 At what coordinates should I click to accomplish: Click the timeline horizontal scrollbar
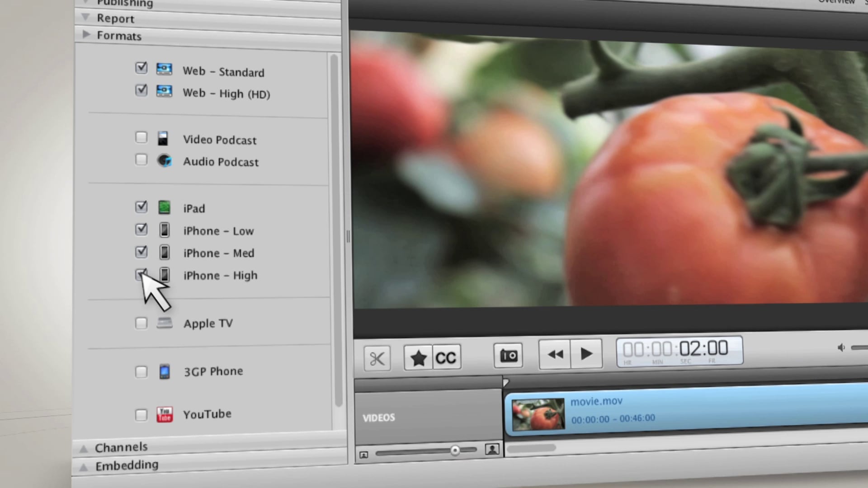[531, 448]
